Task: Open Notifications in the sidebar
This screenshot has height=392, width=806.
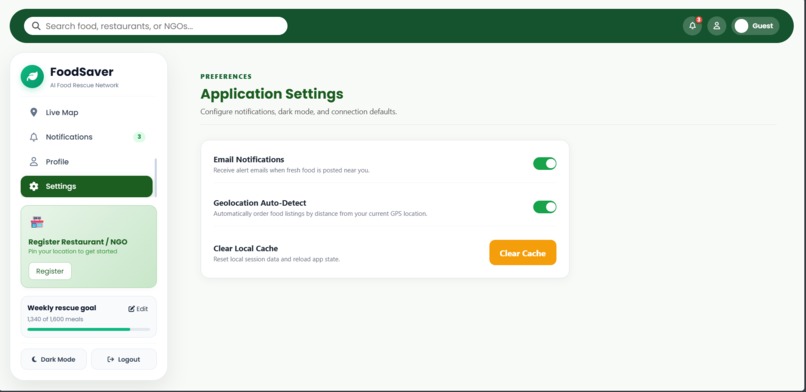Action: pyautogui.click(x=86, y=137)
